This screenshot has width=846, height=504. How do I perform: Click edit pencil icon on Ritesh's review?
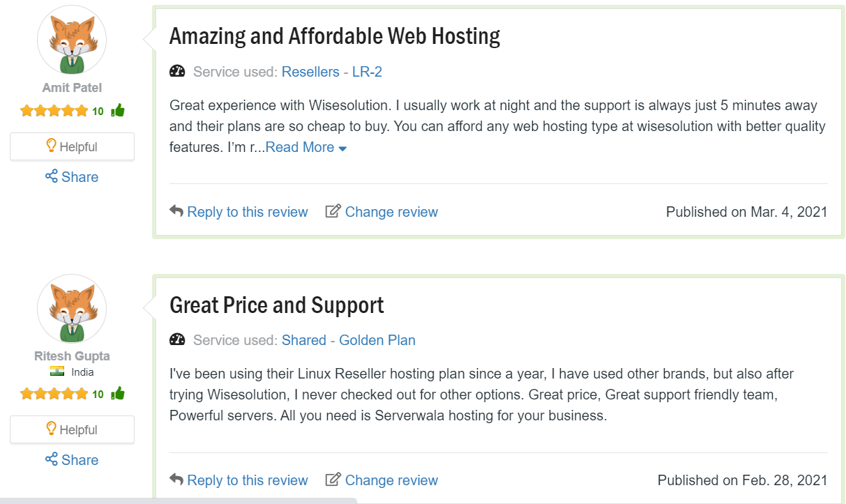tap(333, 480)
